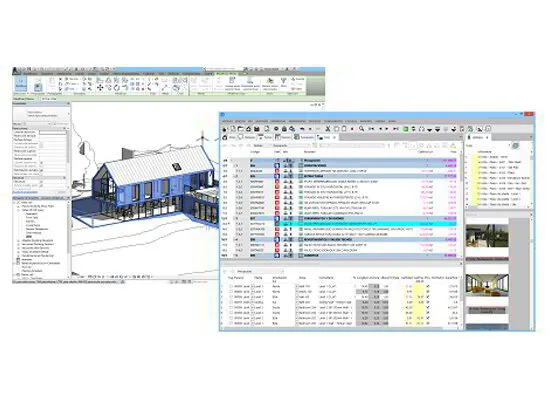Toggle checkbox in third measurement row of lower table
The image size is (550, 400).
pyautogui.click(x=231, y=297)
